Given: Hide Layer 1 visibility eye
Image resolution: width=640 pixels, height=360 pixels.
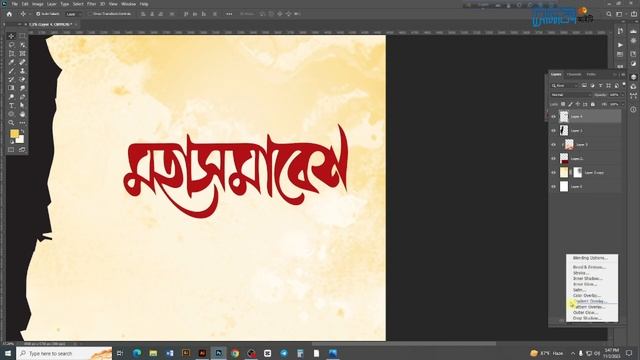Looking at the screenshot, I should tap(553, 131).
